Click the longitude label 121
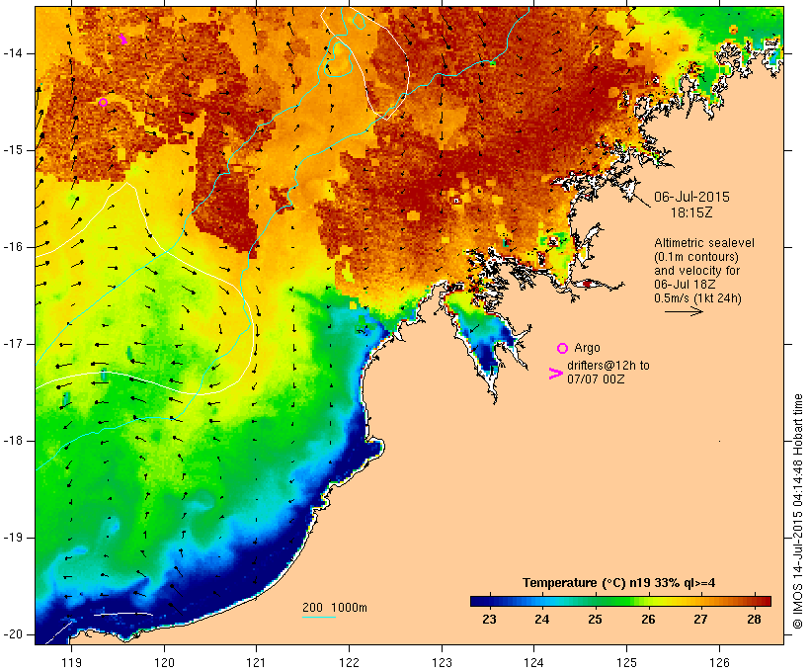The width and height of the screenshot is (810, 672). pos(256,662)
